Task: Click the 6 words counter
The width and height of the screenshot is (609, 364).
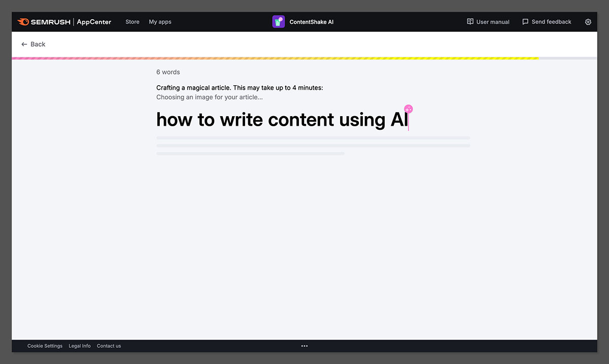Action: click(168, 72)
